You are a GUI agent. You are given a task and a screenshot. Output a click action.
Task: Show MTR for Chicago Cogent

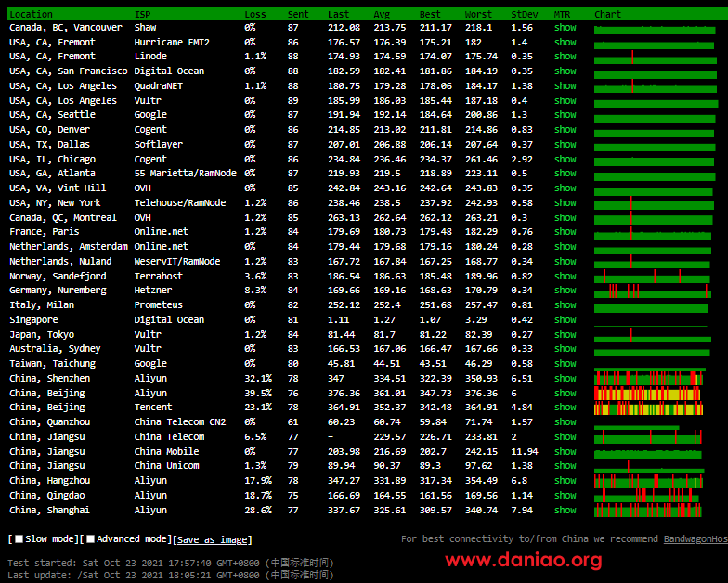pos(565,160)
